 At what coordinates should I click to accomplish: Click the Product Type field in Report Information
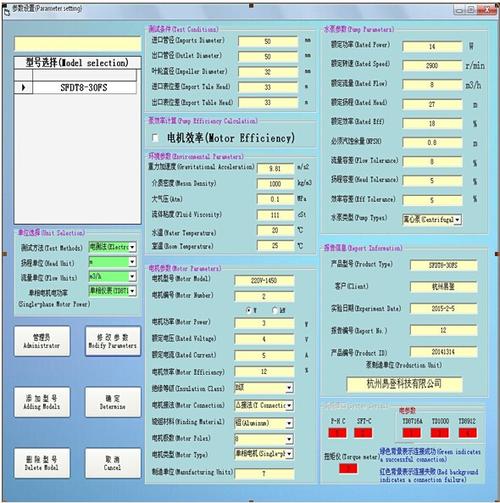[443, 266]
